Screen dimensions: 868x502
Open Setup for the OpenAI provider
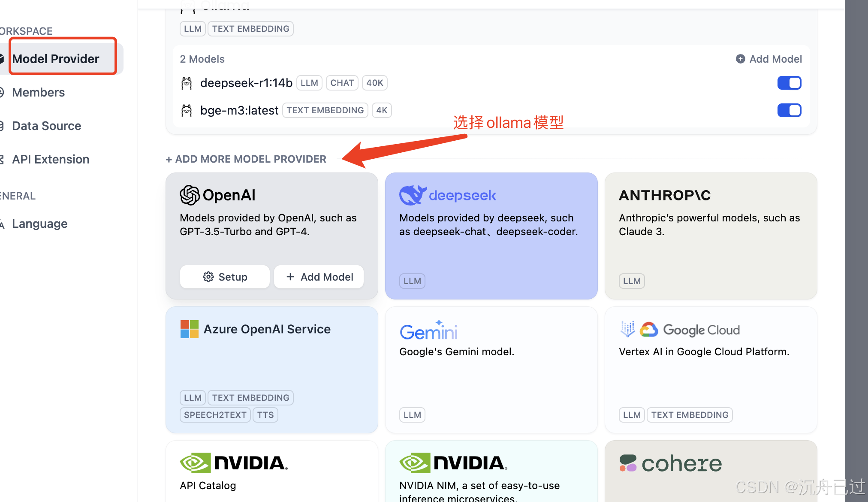225,277
